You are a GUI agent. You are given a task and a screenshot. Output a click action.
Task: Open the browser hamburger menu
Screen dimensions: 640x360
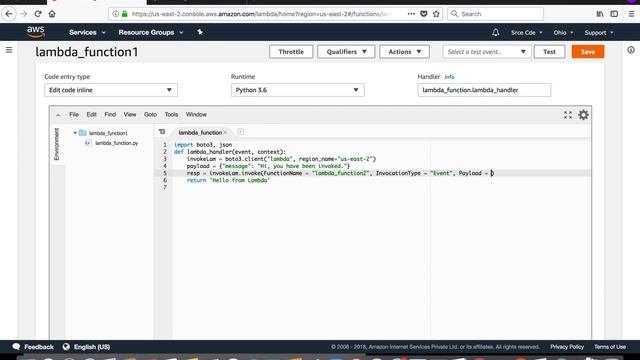coord(631,14)
